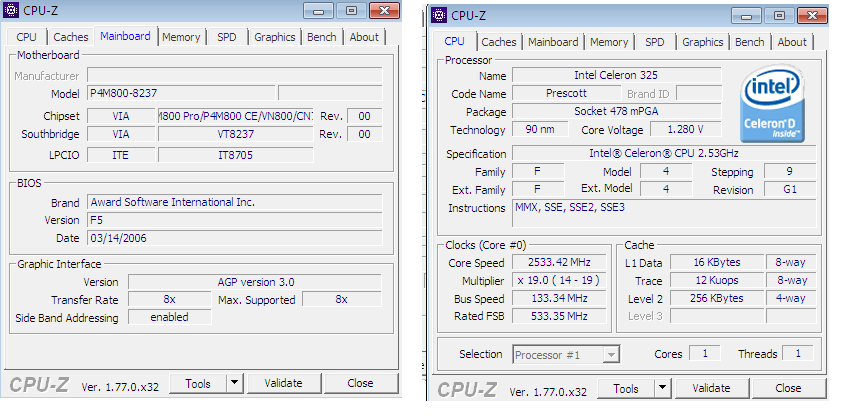Screen dimensions: 846x420
Task: Click the Prescott code name field
Action: [566, 93]
